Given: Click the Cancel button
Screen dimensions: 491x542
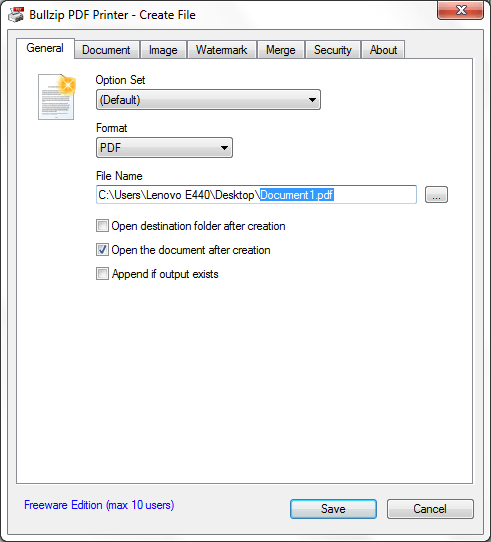Looking at the screenshot, I should pos(430,509).
